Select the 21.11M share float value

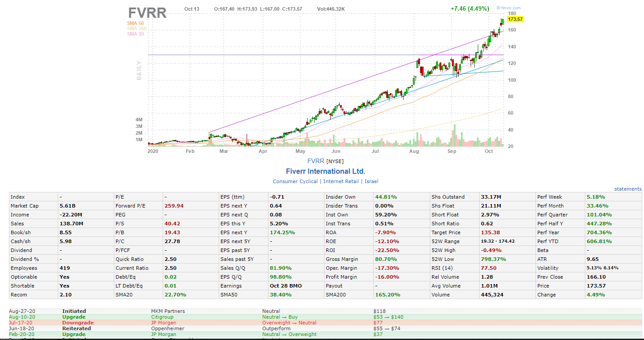coord(491,206)
